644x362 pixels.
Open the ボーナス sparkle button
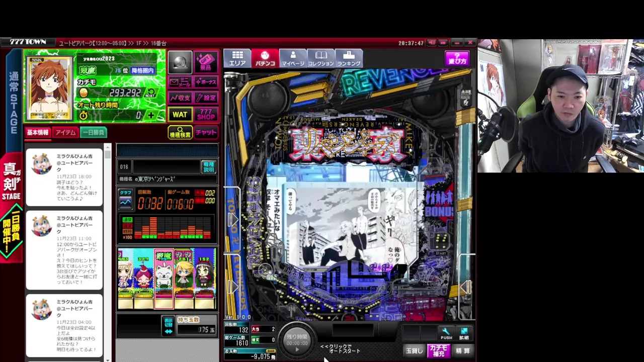pyautogui.click(x=206, y=82)
